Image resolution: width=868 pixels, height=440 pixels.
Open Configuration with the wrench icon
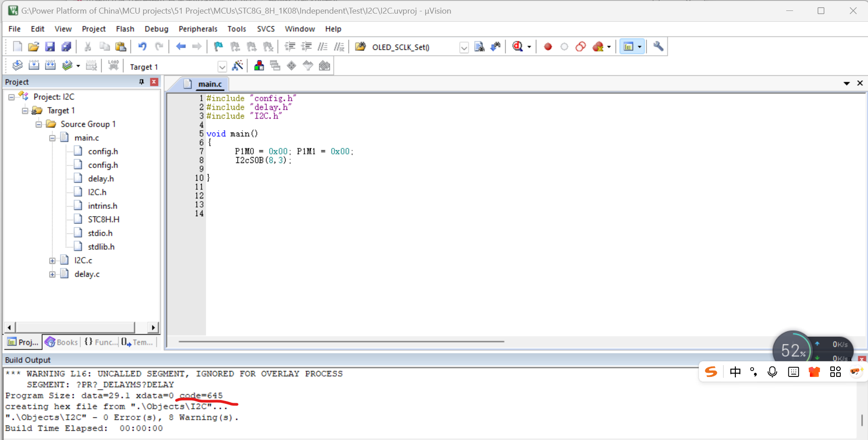(x=658, y=46)
